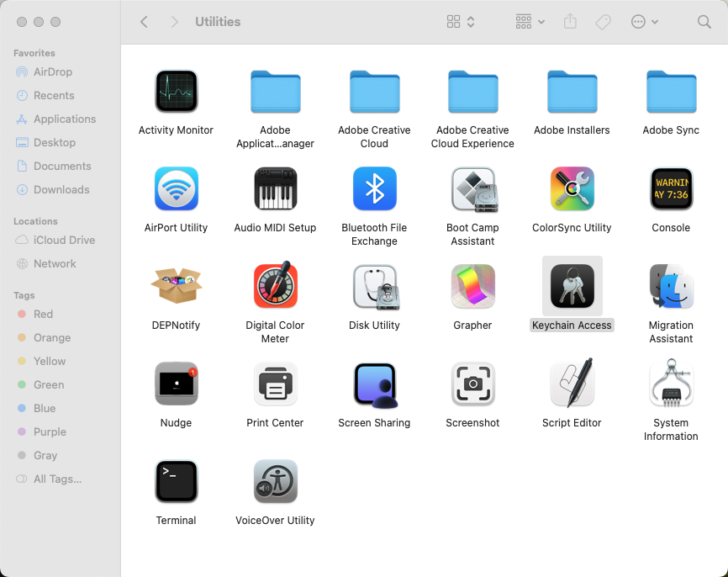Click the Favorites section header
Screen dimensions: 728x577
pyautogui.click(x=34, y=53)
